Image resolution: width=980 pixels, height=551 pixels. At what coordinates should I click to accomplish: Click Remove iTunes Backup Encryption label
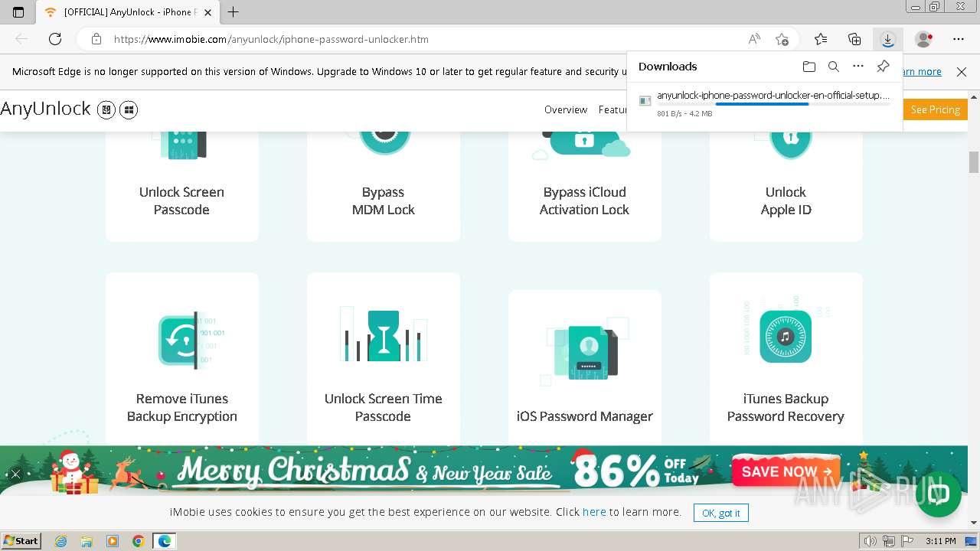(182, 407)
